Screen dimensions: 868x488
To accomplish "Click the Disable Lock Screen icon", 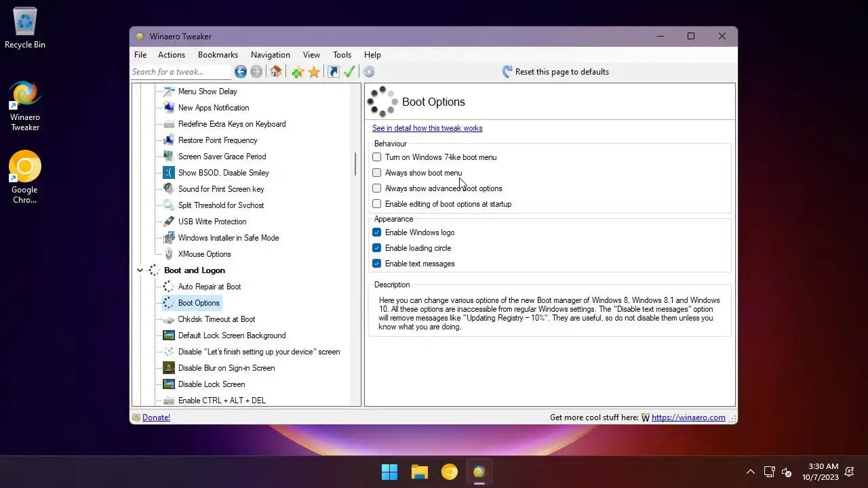I will (169, 384).
